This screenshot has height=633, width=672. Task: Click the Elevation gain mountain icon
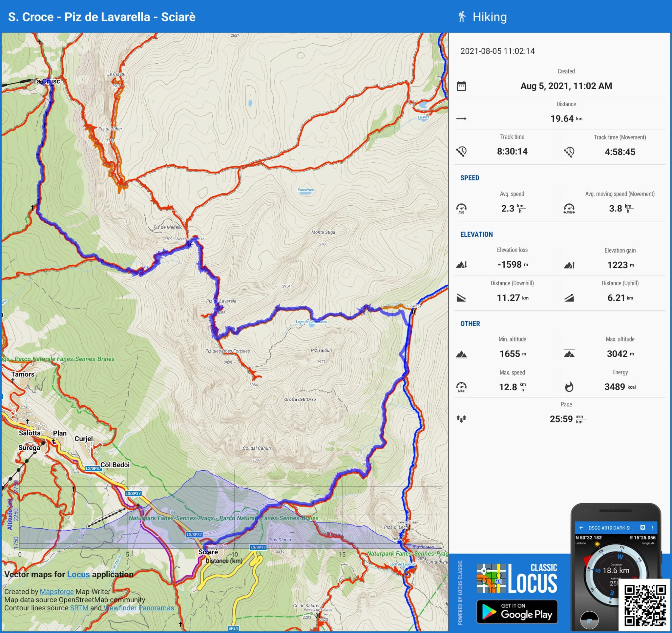[x=569, y=265]
